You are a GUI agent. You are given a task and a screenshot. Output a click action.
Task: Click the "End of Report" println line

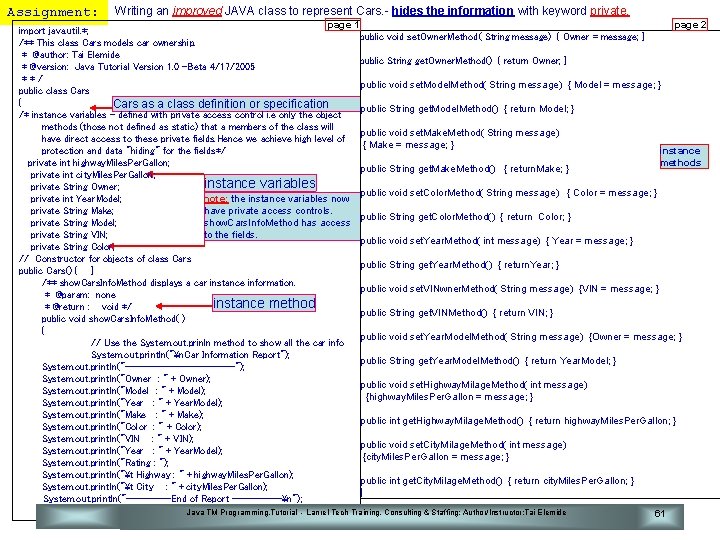(173, 499)
